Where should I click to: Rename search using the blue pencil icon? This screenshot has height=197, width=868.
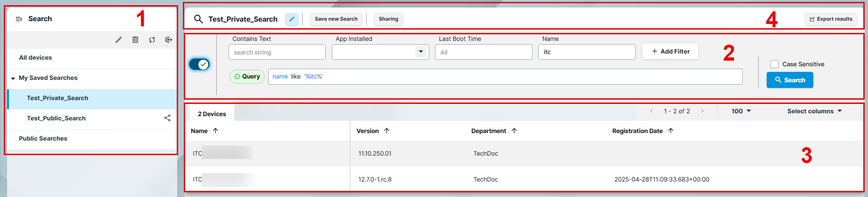click(292, 19)
